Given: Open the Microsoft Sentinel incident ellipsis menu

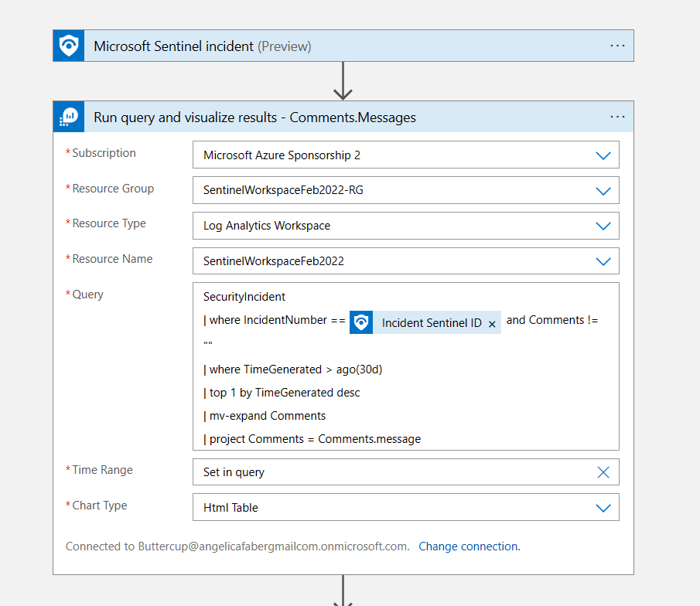Looking at the screenshot, I should 617,46.
